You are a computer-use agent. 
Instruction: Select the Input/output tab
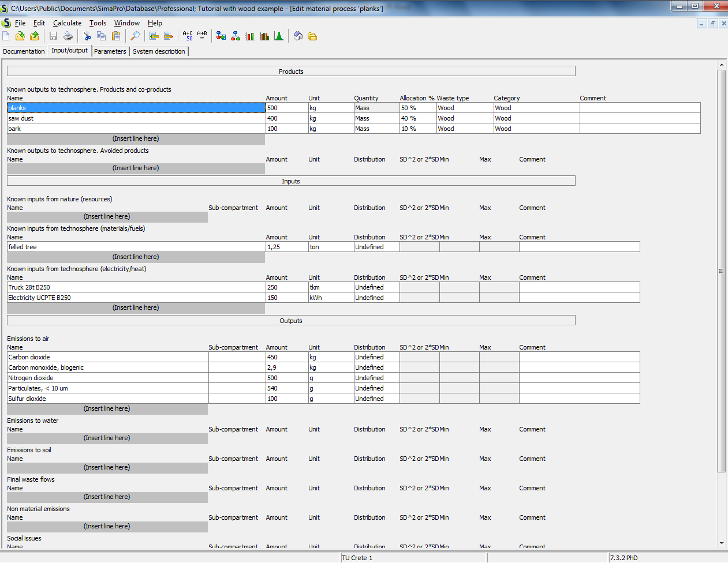coord(70,51)
